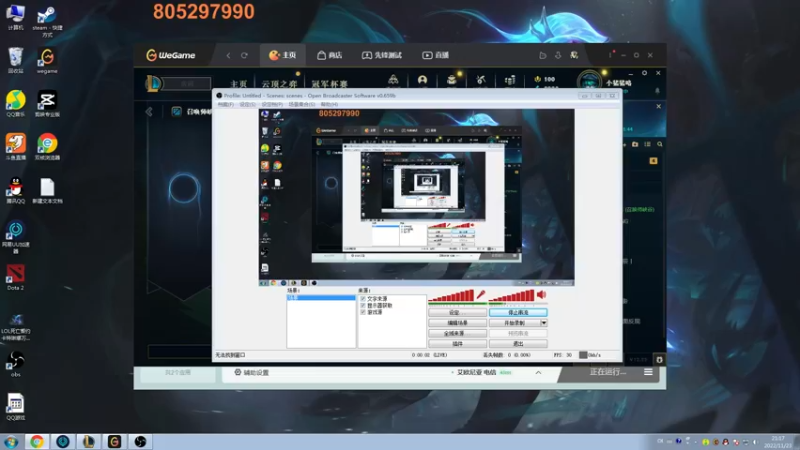Open WeGame from the taskbar
The image size is (800, 450).
tap(114, 441)
